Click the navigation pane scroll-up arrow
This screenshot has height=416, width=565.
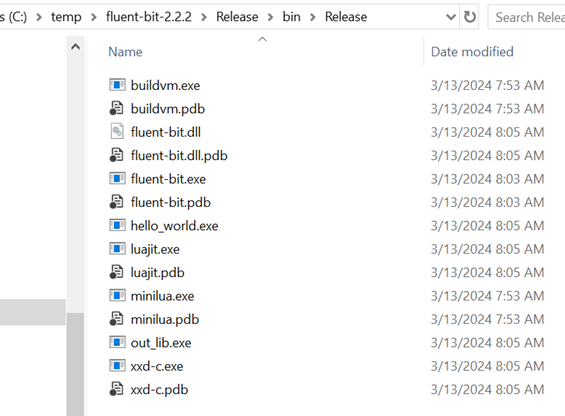(x=75, y=47)
